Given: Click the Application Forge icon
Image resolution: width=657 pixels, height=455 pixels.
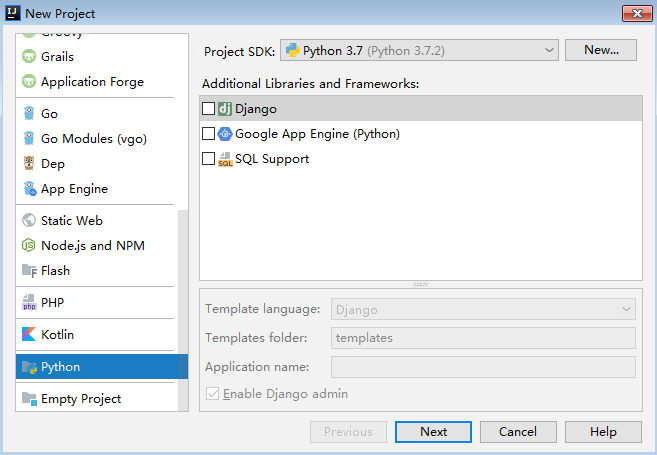Looking at the screenshot, I should (29, 81).
